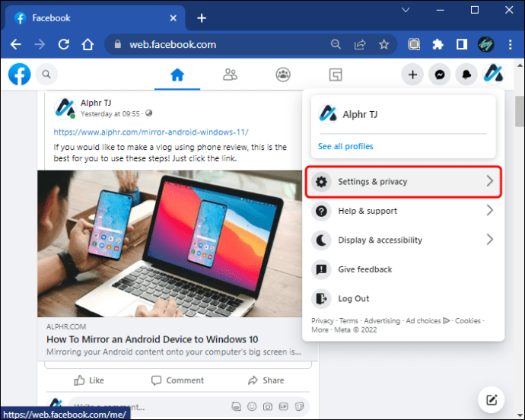This screenshot has height=420, width=525.
Task: Click the zoom magnifier in the address bar
Action: [x=336, y=44]
